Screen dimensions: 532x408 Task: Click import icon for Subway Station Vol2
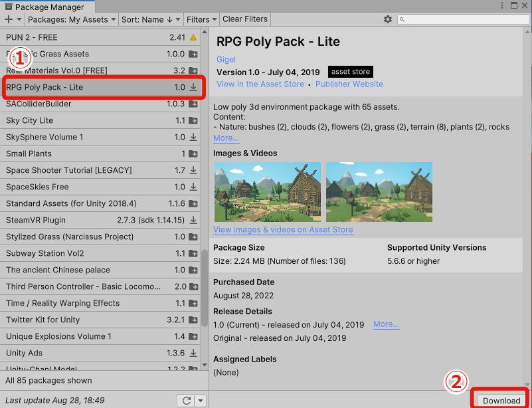pos(193,254)
